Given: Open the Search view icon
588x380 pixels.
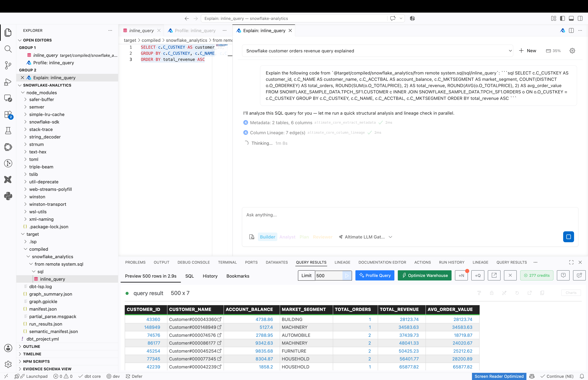Looking at the screenshot, I should tap(8, 49).
